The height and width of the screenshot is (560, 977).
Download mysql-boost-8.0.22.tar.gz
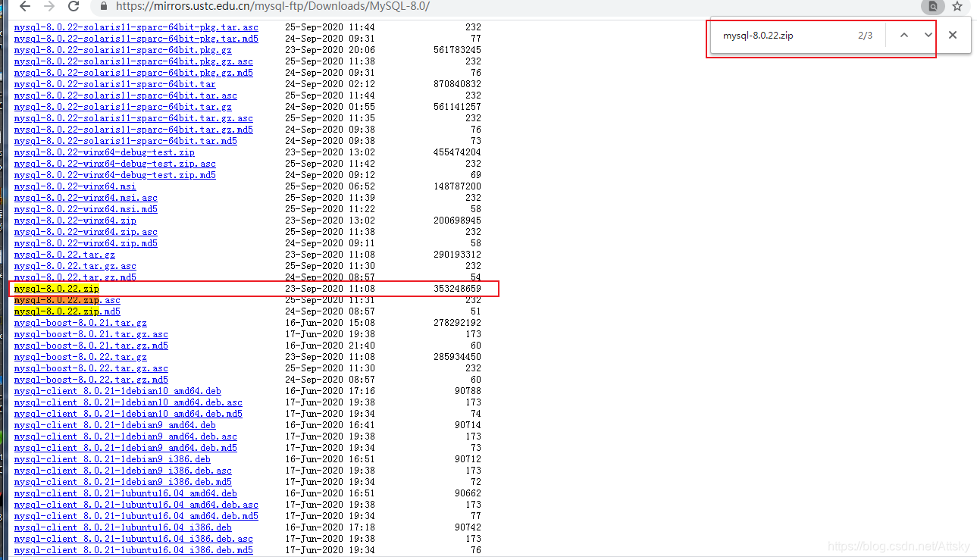[80, 357]
